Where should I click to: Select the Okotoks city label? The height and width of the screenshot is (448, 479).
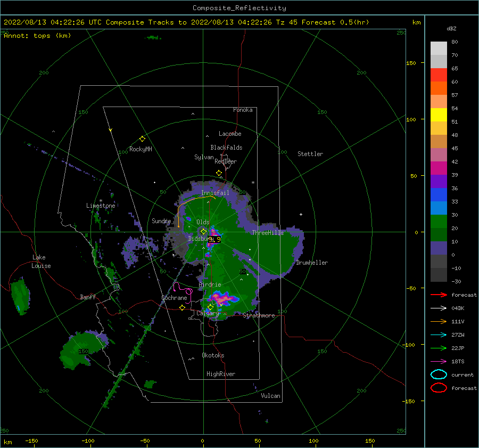(x=213, y=355)
